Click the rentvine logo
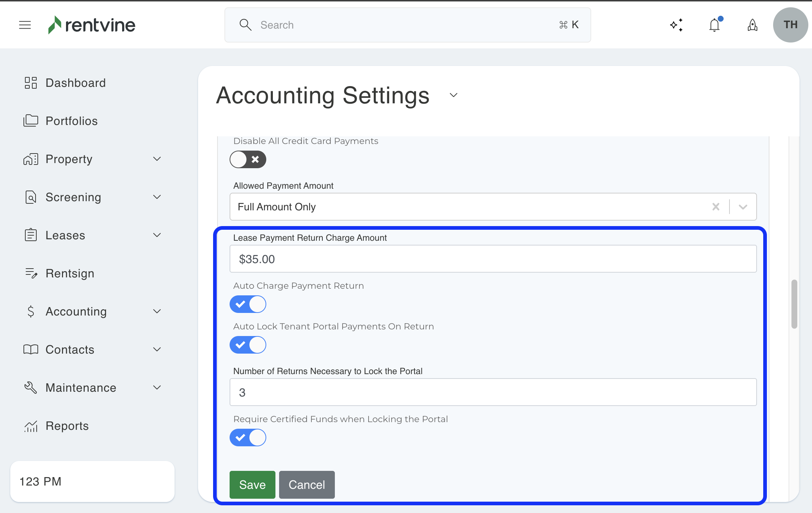 (92, 25)
